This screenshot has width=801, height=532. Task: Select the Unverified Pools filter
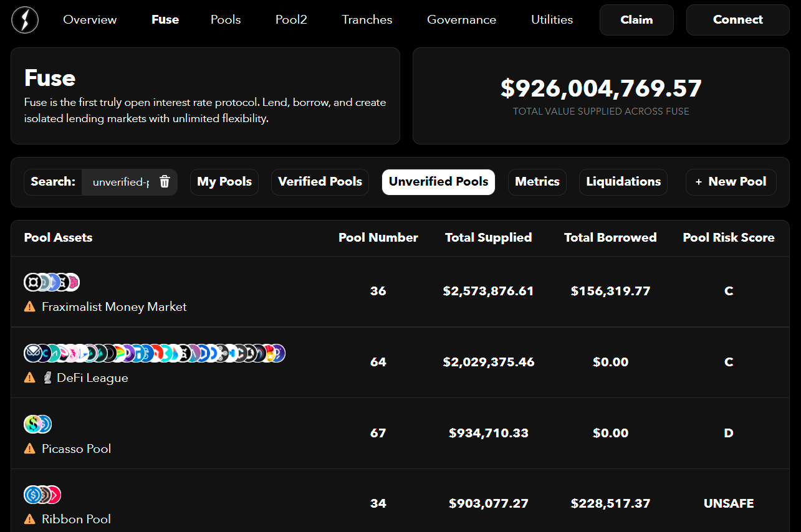[x=438, y=182]
